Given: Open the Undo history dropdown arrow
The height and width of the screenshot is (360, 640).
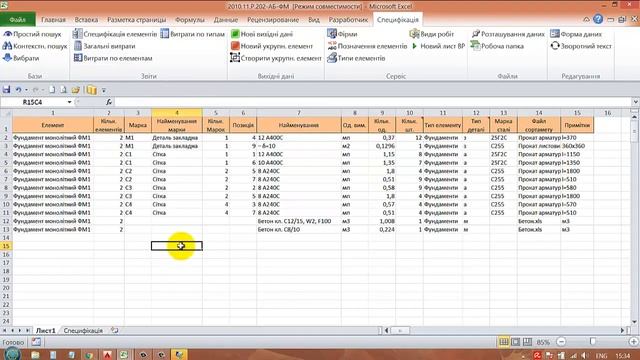Looking at the screenshot, I should [26, 90].
